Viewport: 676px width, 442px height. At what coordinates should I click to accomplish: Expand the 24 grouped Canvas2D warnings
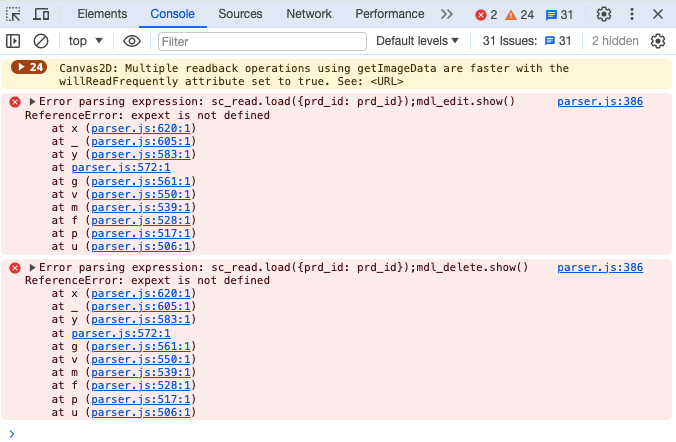(x=29, y=67)
